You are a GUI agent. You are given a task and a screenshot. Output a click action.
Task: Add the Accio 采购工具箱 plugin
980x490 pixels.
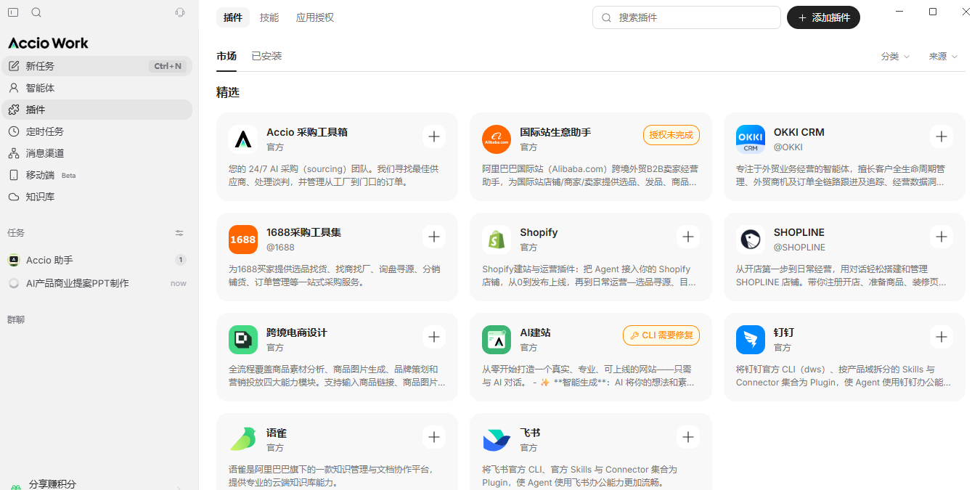(434, 136)
